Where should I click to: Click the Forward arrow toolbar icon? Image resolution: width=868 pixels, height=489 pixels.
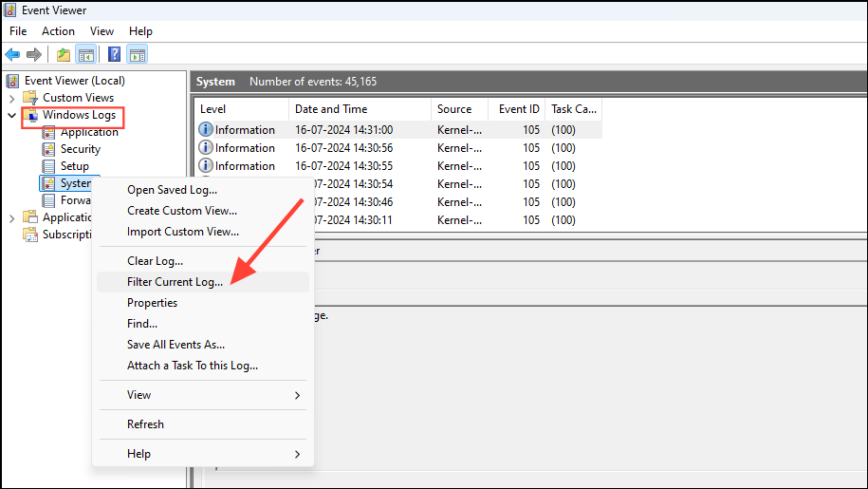pos(34,54)
